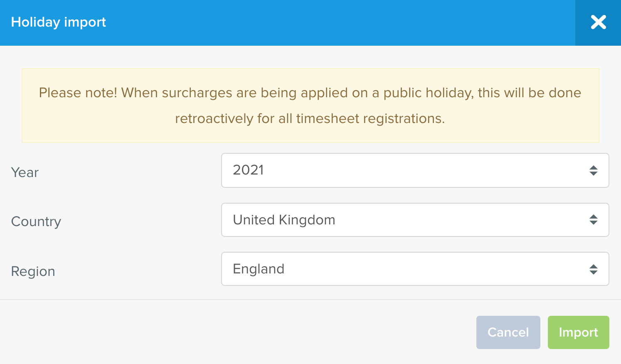Click the Cancel button
The image size is (621, 364).
click(x=508, y=332)
